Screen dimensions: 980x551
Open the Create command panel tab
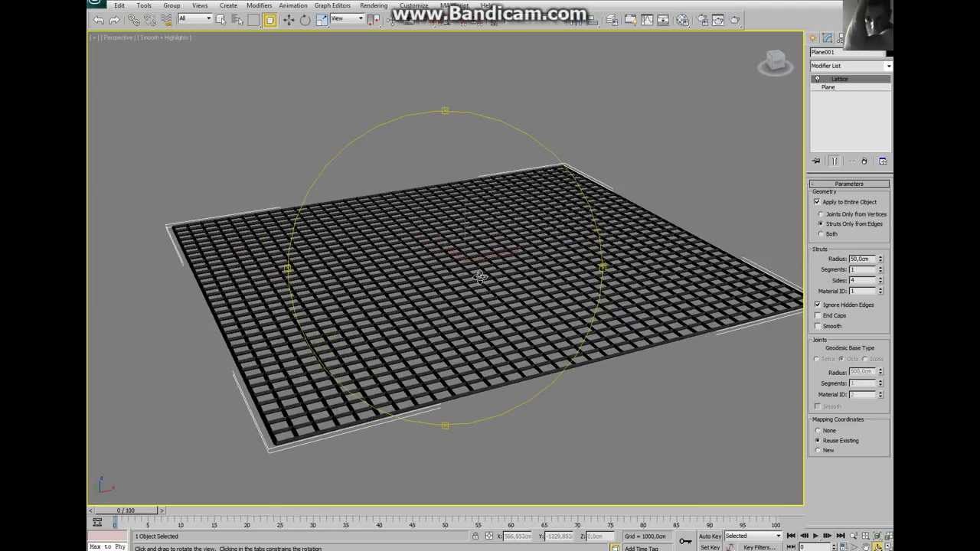coord(814,38)
